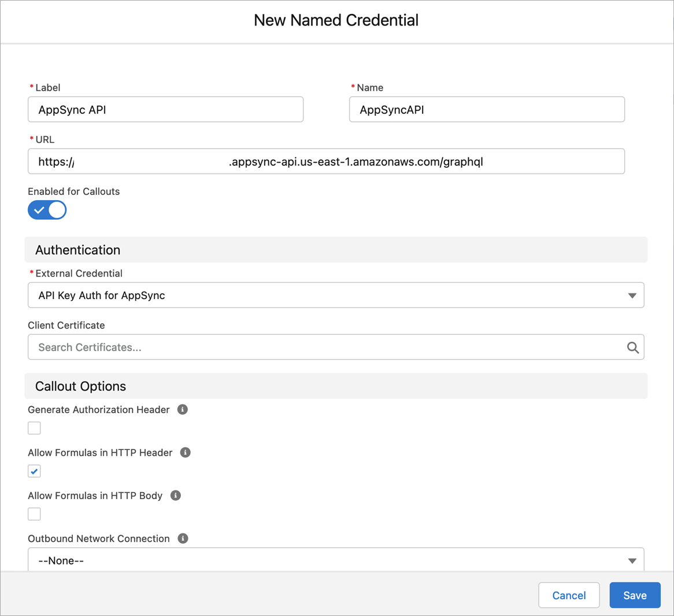674x616 pixels.
Task: Click into the Name input field
Action: click(487, 109)
